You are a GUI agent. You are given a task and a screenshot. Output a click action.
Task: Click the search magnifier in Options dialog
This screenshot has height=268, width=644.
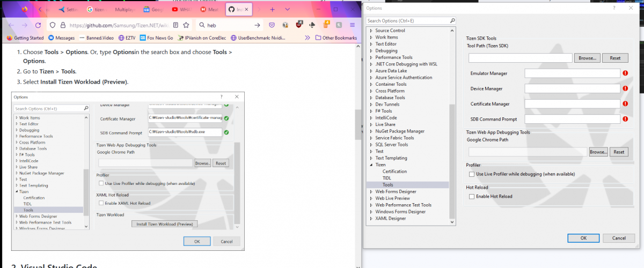tap(451, 21)
